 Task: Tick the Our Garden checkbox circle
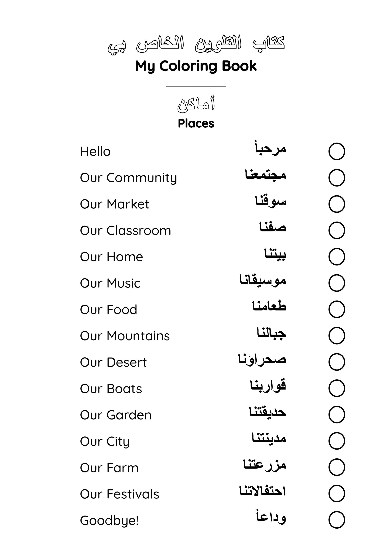(336, 414)
